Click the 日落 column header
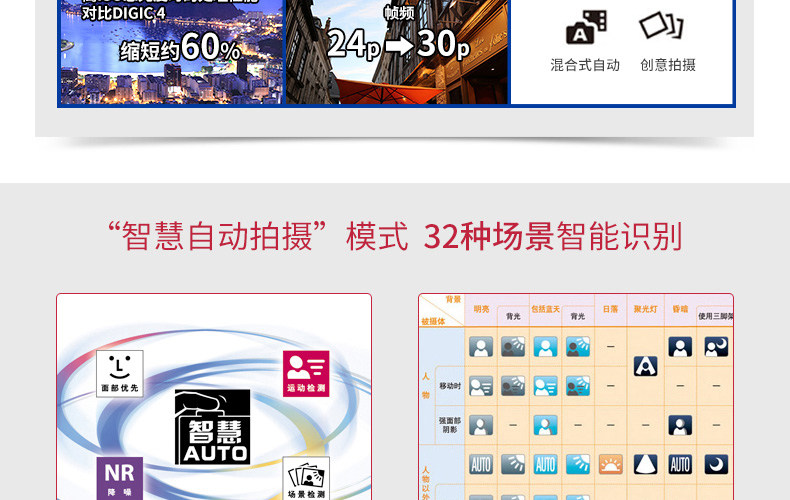This screenshot has height=500, width=790. (610, 309)
